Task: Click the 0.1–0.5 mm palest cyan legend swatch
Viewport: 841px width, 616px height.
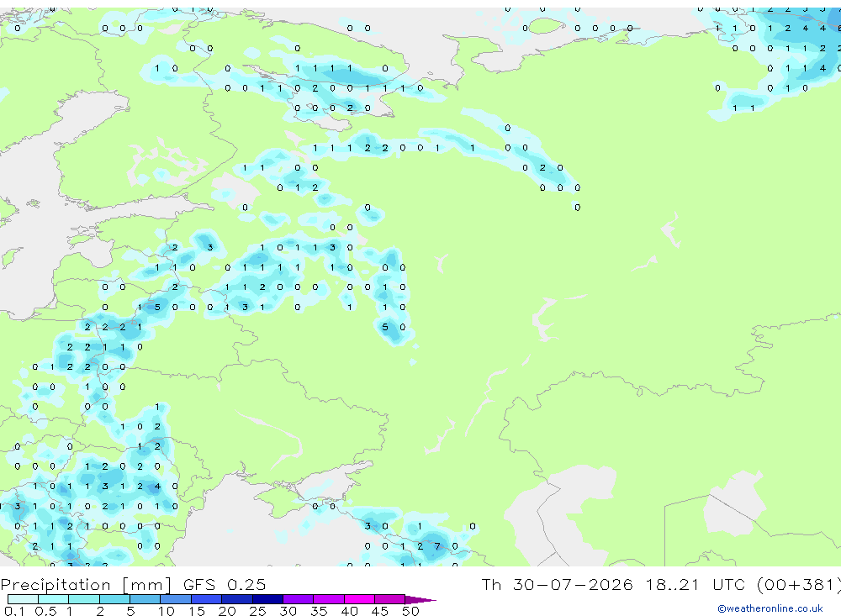Action: click(23, 599)
